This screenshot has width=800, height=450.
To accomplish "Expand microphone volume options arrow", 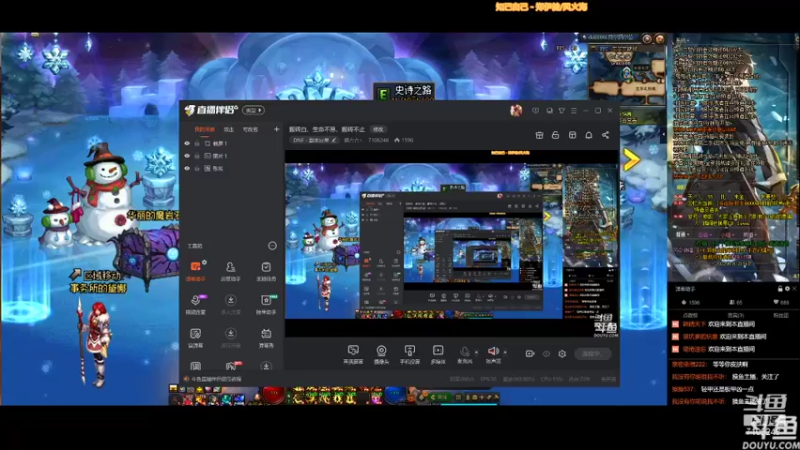I will (x=477, y=352).
